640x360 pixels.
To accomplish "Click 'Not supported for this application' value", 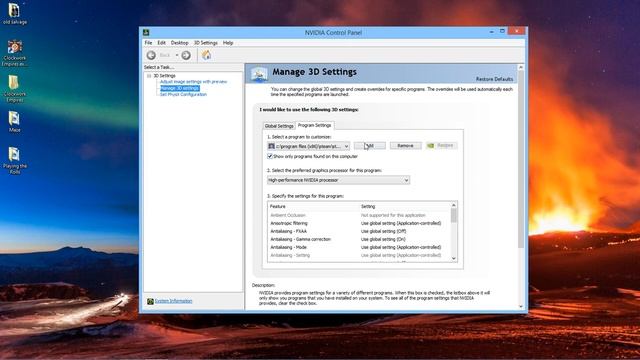I will tap(393, 215).
